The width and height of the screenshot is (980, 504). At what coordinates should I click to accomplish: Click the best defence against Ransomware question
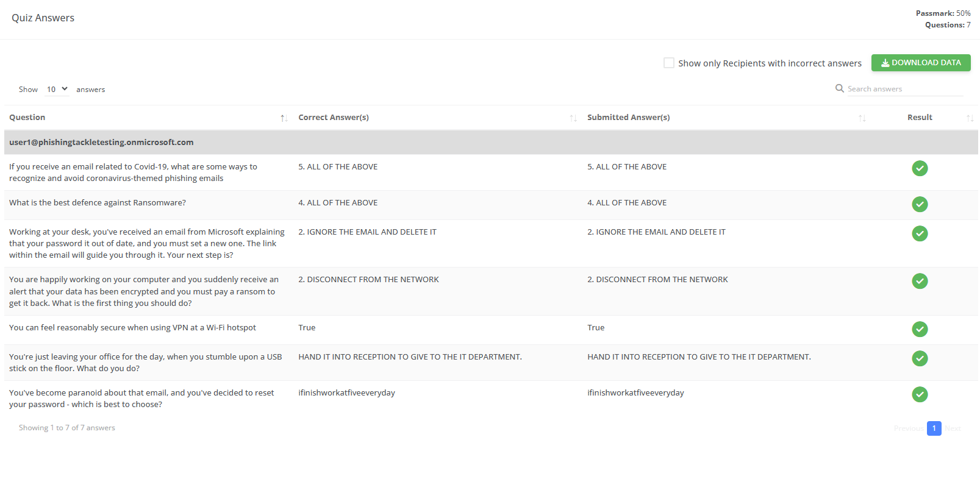tap(98, 203)
